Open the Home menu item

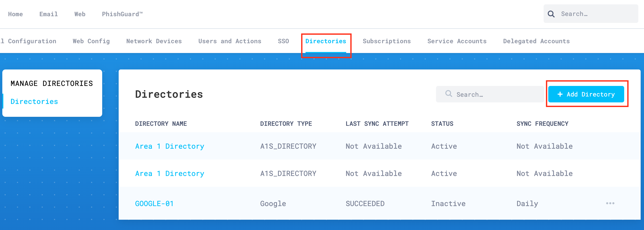point(15,14)
